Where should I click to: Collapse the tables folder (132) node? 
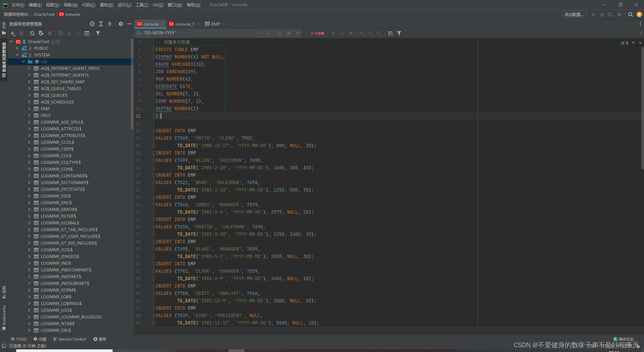[23, 61]
